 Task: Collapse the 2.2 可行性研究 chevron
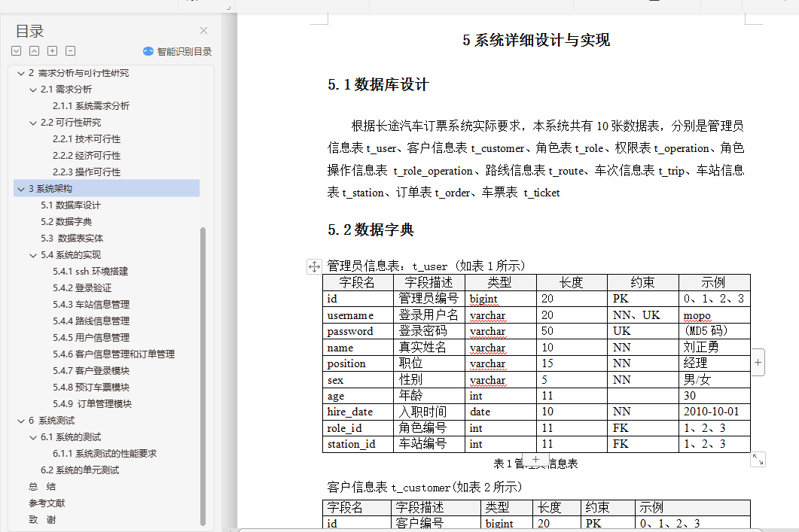pos(33,123)
